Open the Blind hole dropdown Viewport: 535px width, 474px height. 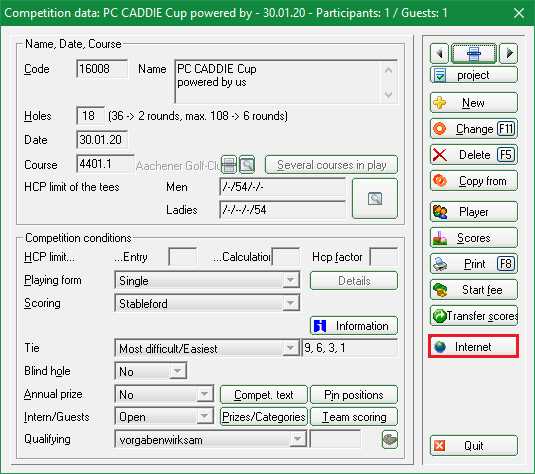click(x=177, y=371)
